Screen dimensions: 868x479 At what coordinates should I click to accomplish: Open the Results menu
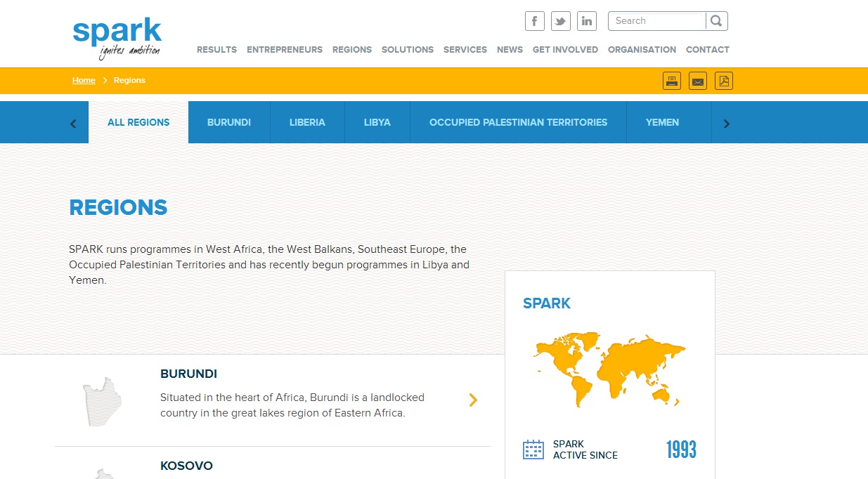coord(216,50)
